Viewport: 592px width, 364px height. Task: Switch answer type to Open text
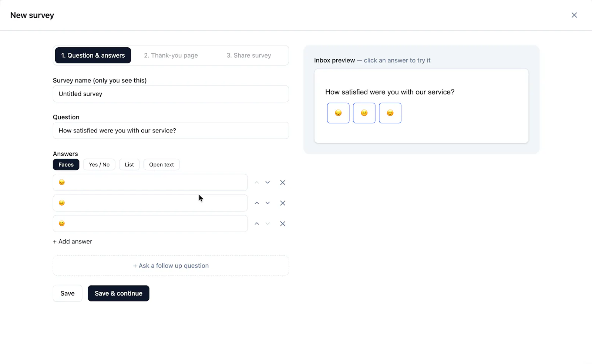pos(162,165)
